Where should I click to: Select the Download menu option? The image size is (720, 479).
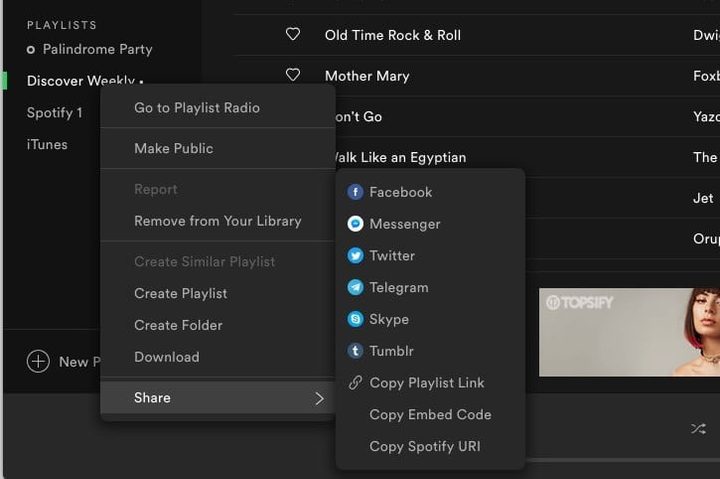click(x=166, y=357)
